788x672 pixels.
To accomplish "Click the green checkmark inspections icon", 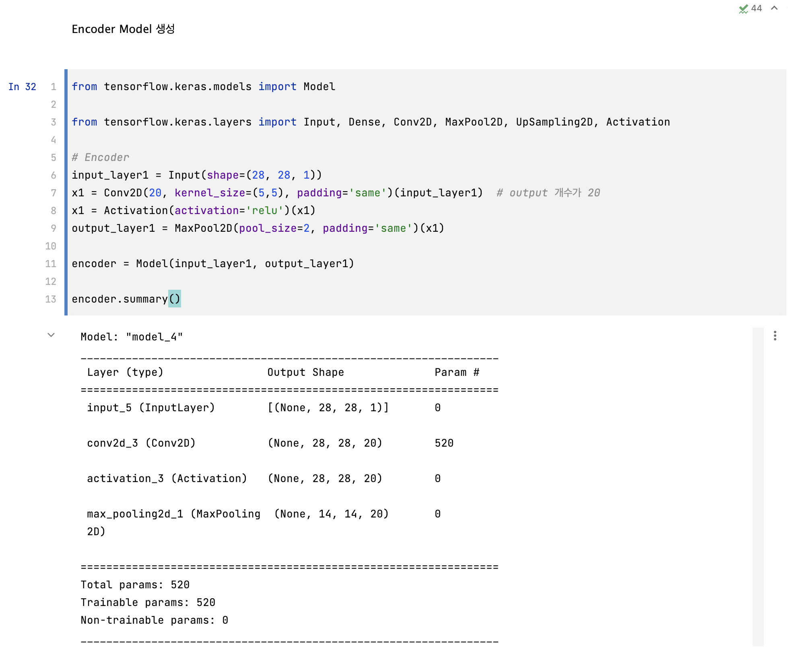I will point(743,8).
